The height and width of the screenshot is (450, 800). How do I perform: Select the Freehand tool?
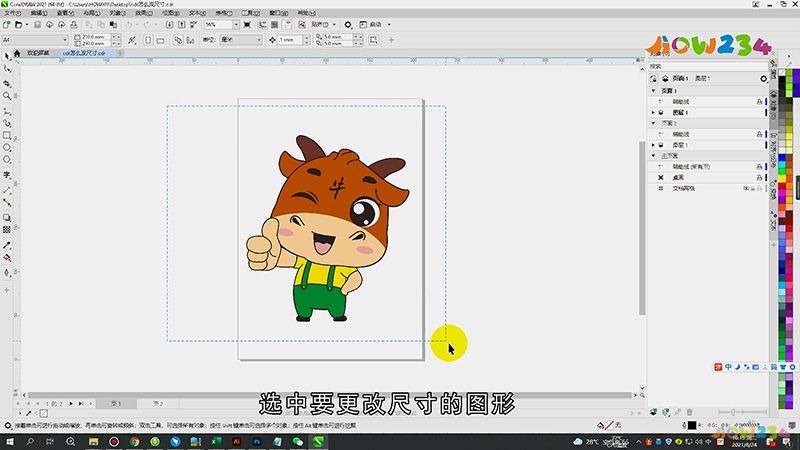pos(7,111)
